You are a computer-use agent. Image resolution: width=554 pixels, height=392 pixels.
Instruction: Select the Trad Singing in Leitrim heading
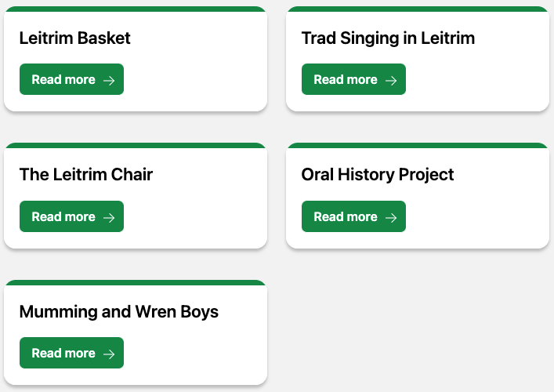388,38
